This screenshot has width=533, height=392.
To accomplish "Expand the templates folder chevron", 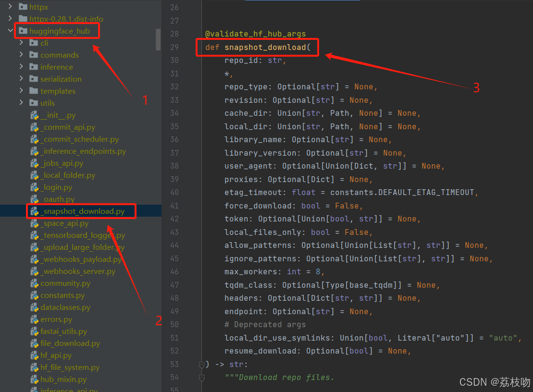I will (22, 90).
